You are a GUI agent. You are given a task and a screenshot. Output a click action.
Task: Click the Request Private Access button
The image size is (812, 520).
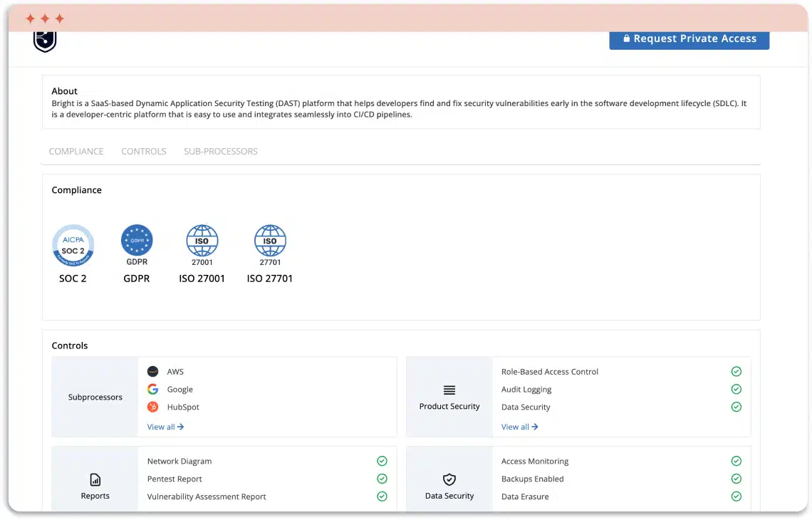[x=689, y=39]
